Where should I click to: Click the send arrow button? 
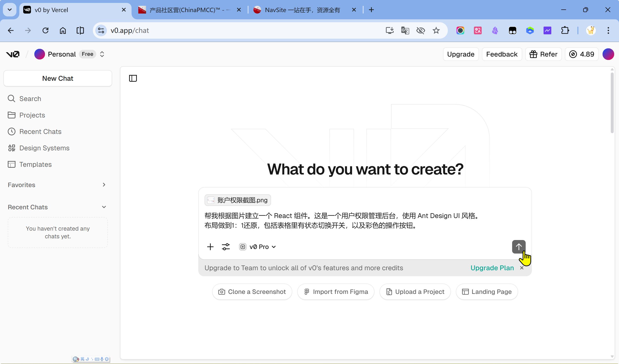(519, 246)
